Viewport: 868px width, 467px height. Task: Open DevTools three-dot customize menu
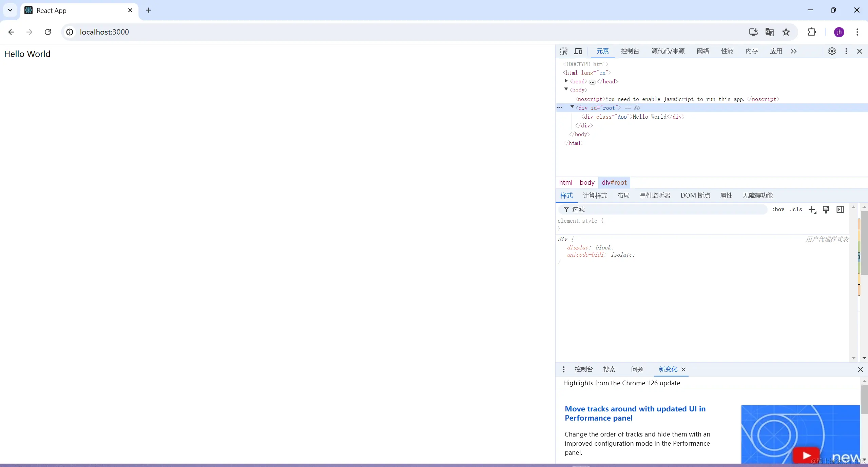(x=846, y=51)
